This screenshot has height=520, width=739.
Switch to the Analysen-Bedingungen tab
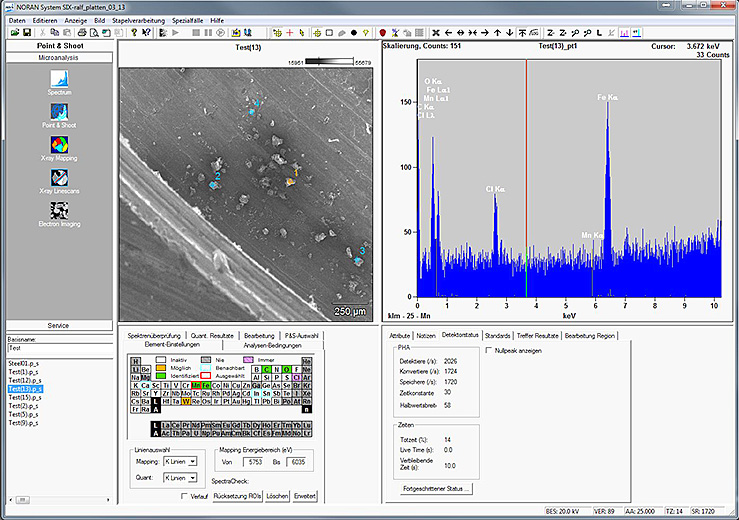(x=272, y=345)
